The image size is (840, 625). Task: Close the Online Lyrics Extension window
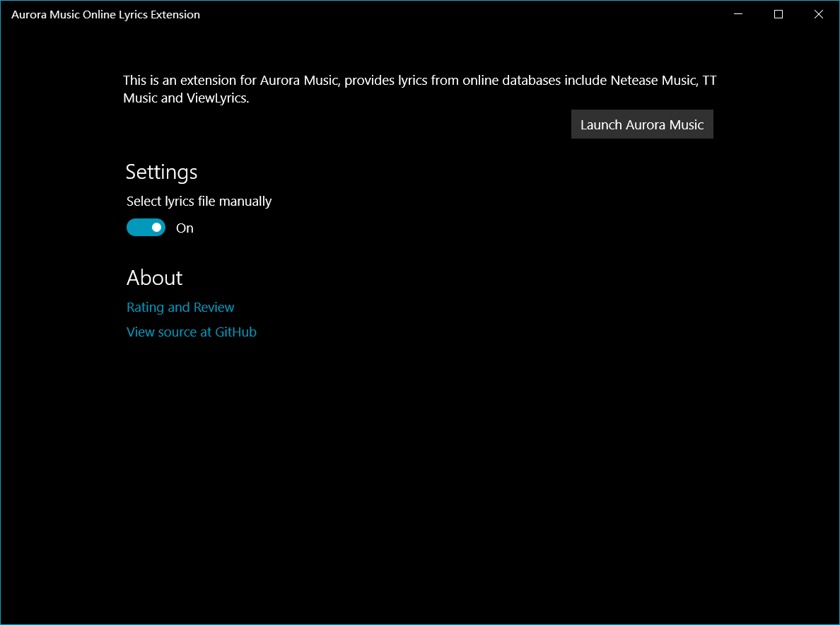[x=819, y=14]
